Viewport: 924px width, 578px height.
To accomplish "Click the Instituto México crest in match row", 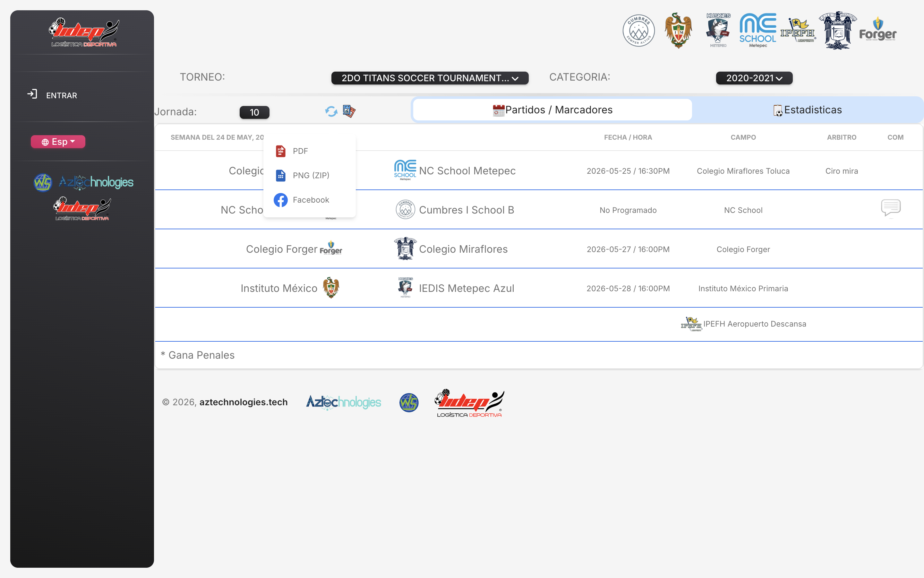I will [331, 287].
